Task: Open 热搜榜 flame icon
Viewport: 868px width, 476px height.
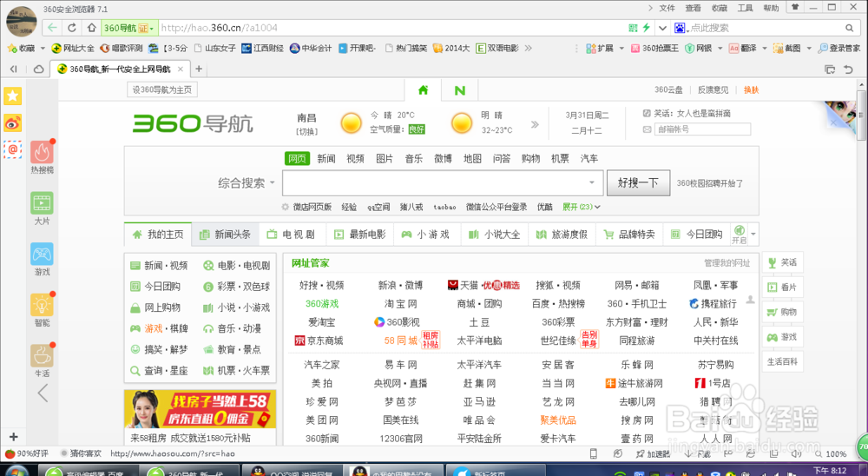Action: 42,152
